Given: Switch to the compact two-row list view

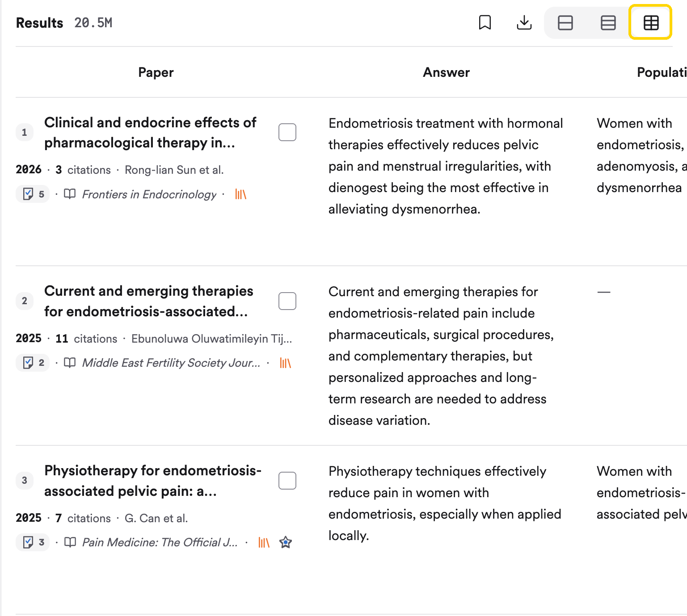Looking at the screenshot, I should click(x=565, y=22).
